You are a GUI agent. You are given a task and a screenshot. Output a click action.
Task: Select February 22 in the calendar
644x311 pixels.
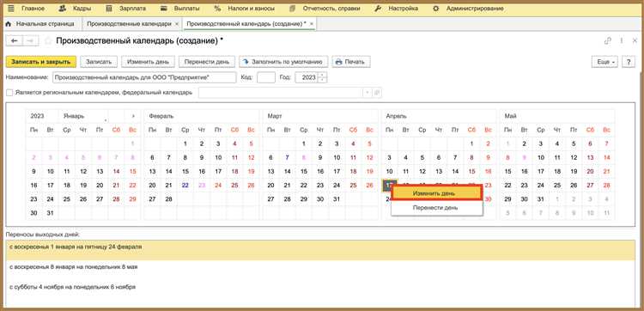click(x=185, y=185)
